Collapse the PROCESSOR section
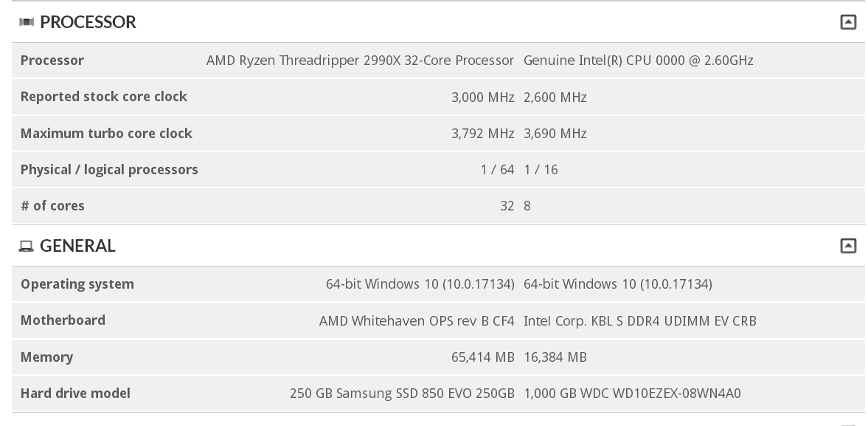 [848, 22]
